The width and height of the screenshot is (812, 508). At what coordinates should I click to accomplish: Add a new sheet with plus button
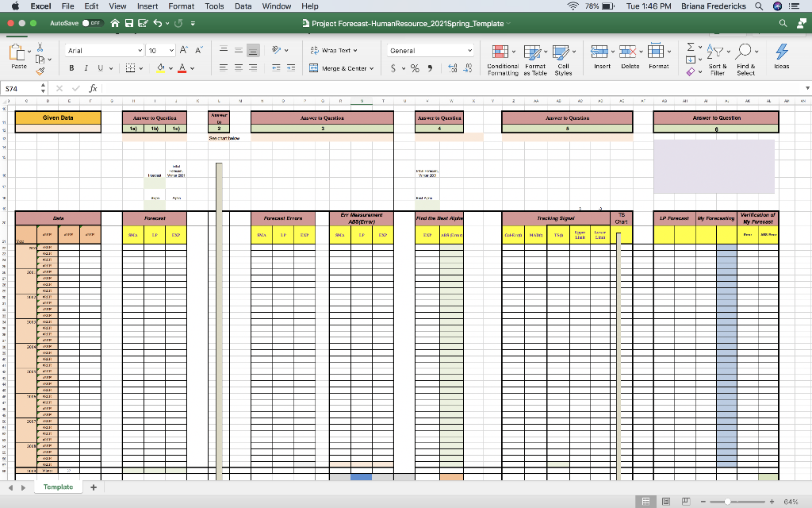94,487
